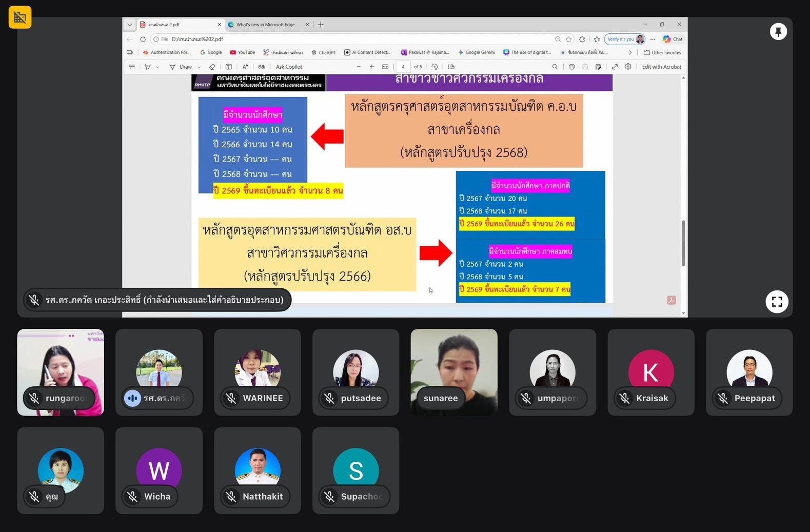
Task: Rotate the PDF page
Action: pos(434,67)
